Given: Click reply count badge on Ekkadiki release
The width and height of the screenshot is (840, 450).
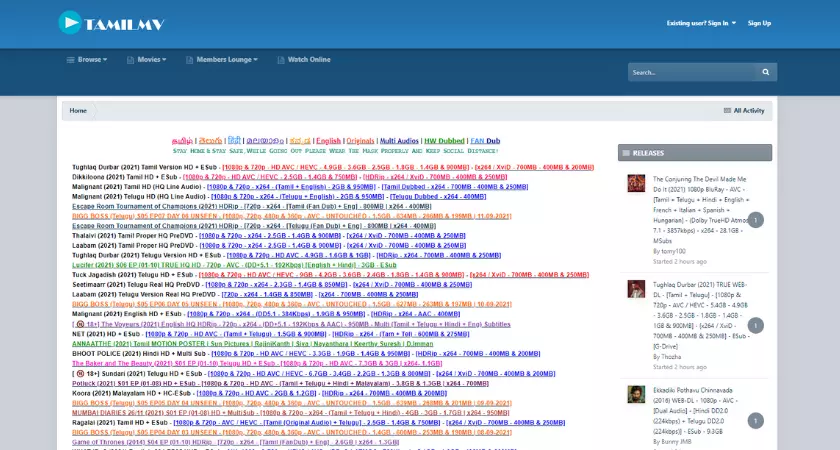Looking at the screenshot, I should pos(755,421).
